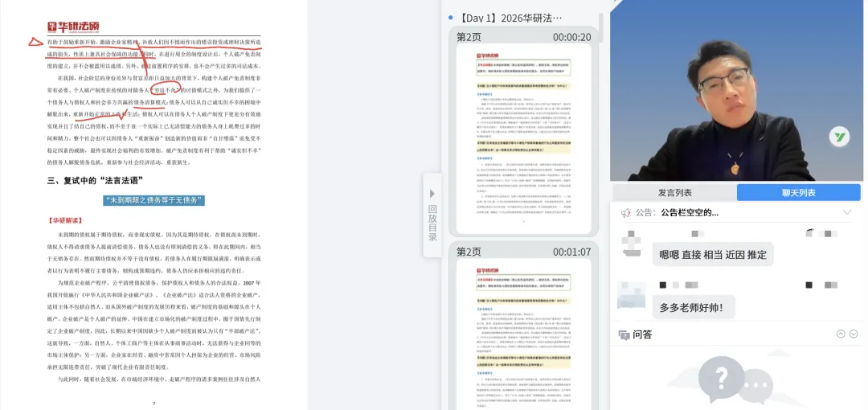Viewport: 868px width, 410px height.
Task: Collapse the 回放目录 playback catalog panel
Action: [432, 215]
